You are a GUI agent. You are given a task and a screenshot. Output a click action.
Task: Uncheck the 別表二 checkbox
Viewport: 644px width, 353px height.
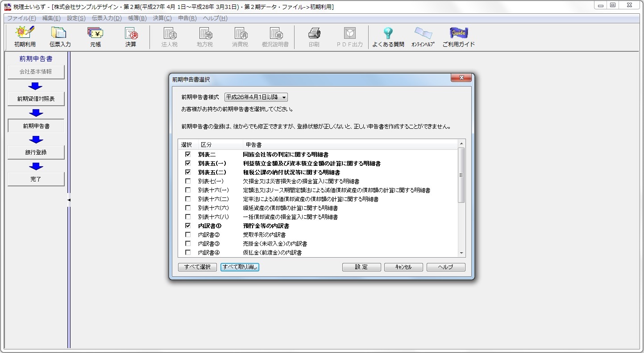[188, 154]
